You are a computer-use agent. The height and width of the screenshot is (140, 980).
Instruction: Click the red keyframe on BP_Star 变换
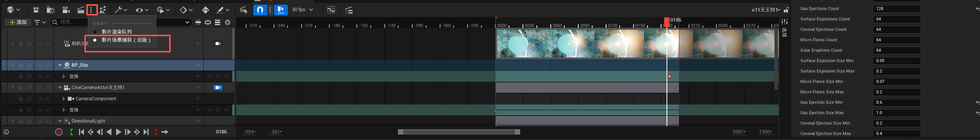670,76
